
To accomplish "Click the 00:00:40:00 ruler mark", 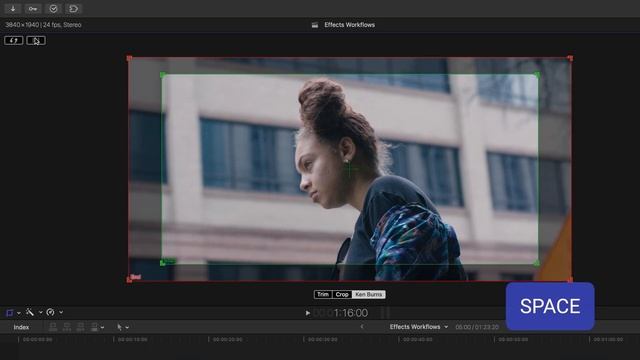I will tap(418, 339).
